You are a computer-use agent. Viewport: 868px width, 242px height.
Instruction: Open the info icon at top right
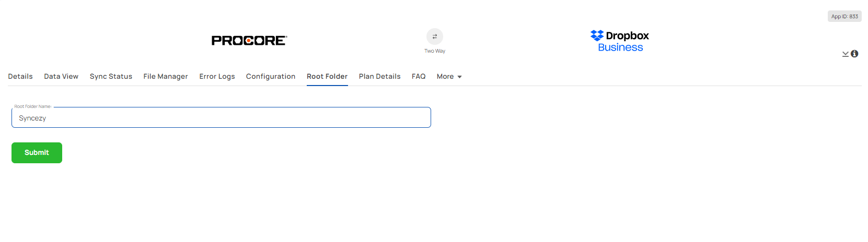[x=854, y=54]
